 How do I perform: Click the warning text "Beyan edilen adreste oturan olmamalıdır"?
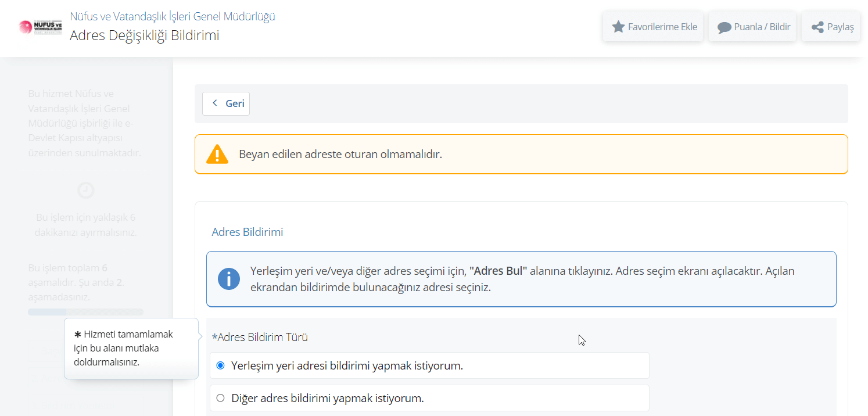coord(340,155)
